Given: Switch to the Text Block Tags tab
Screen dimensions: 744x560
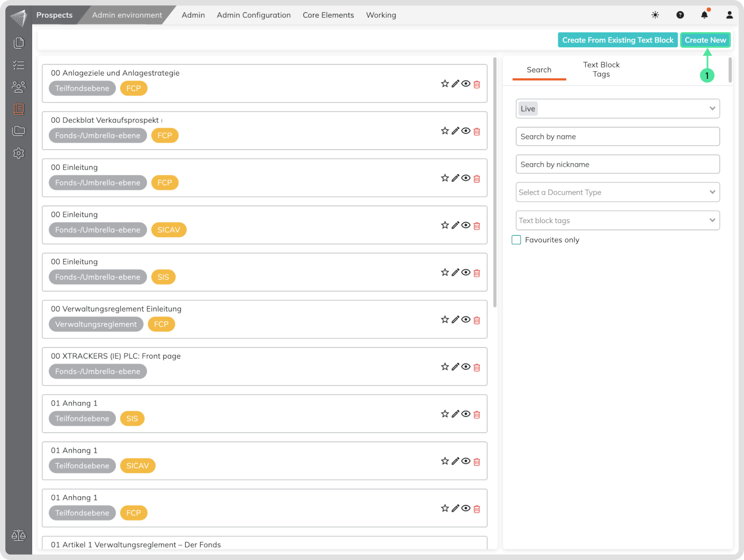Looking at the screenshot, I should [x=601, y=69].
